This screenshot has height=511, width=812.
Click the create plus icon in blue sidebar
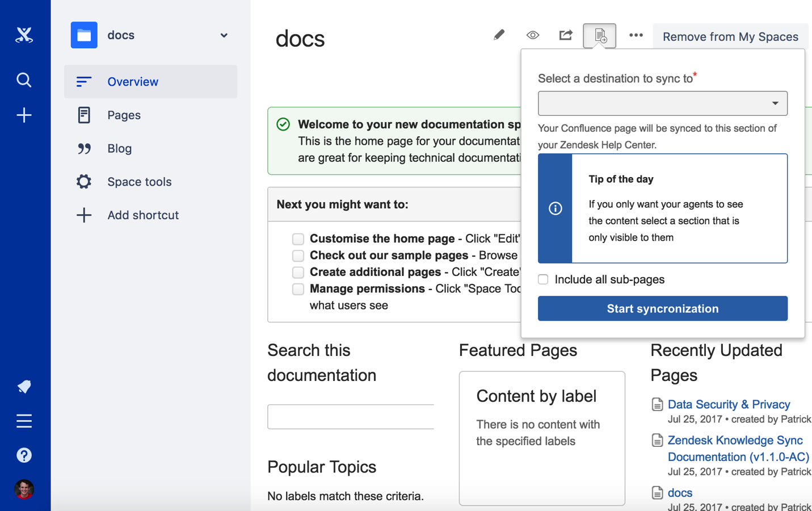tap(24, 115)
